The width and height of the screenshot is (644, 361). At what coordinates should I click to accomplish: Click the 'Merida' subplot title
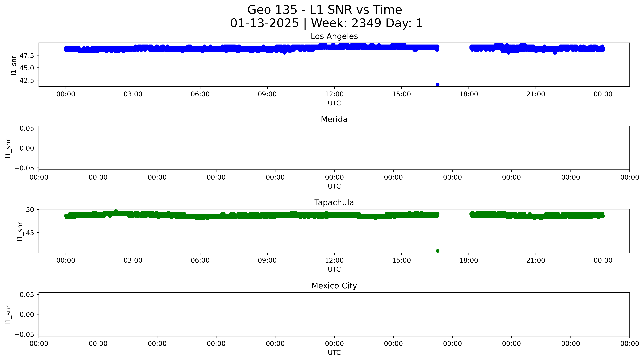(x=334, y=119)
